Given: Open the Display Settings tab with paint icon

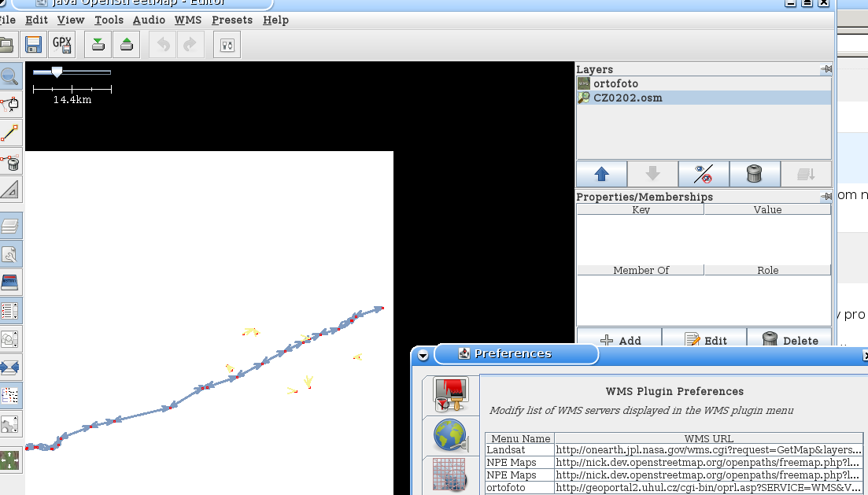Looking at the screenshot, I should (x=451, y=394).
